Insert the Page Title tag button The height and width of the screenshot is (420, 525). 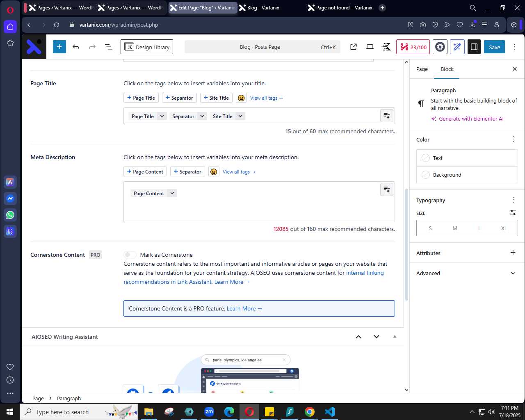[x=141, y=98]
